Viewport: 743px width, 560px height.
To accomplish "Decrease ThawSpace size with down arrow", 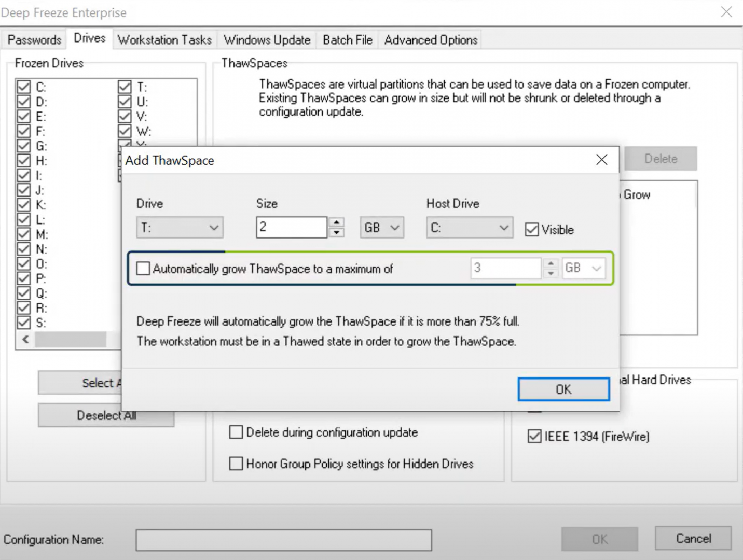I will [x=337, y=232].
